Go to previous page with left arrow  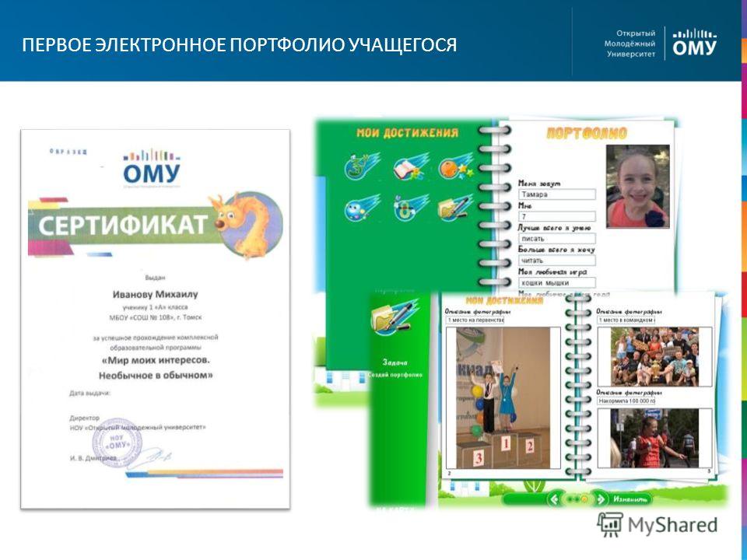click(553, 499)
